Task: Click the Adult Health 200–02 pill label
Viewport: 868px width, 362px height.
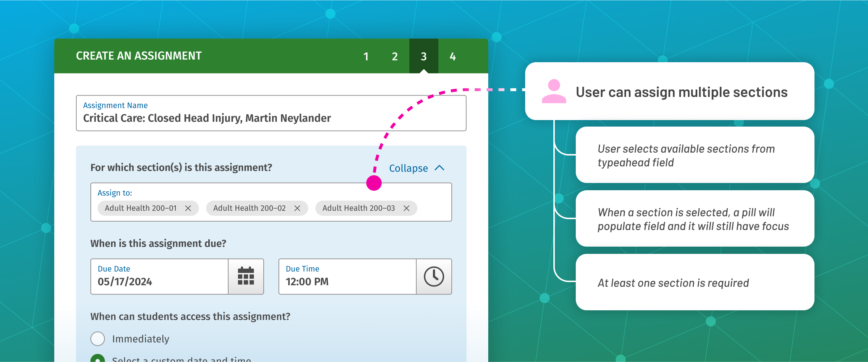Action: coord(250,208)
